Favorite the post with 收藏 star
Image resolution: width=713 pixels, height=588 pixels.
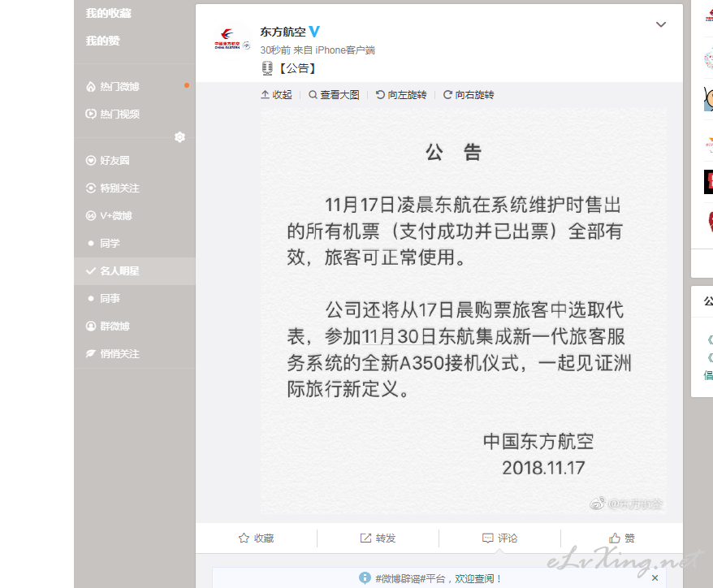click(256, 538)
